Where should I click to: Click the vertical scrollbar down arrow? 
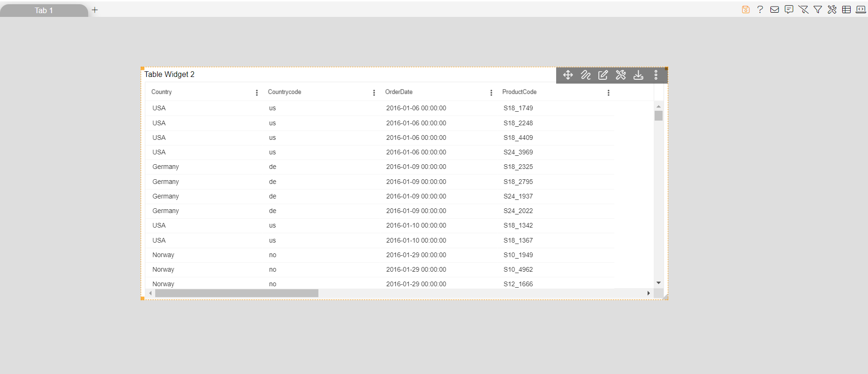pyautogui.click(x=658, y=282)
